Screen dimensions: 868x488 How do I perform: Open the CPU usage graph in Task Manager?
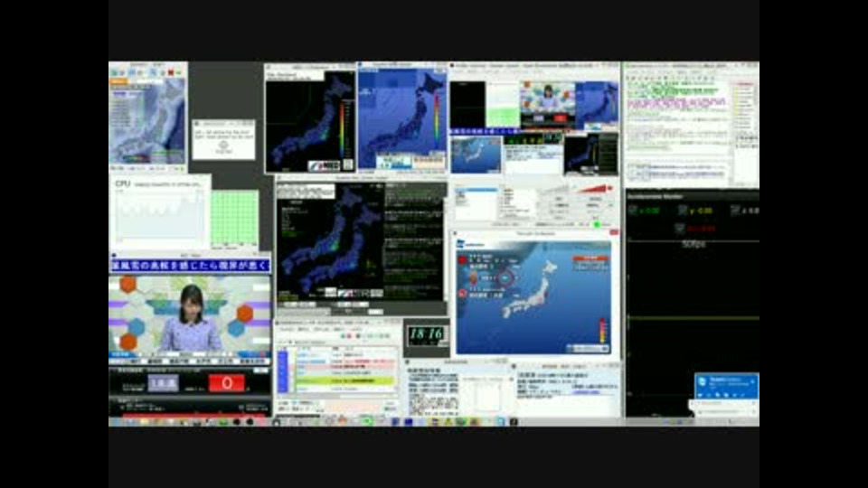[159, 216]
